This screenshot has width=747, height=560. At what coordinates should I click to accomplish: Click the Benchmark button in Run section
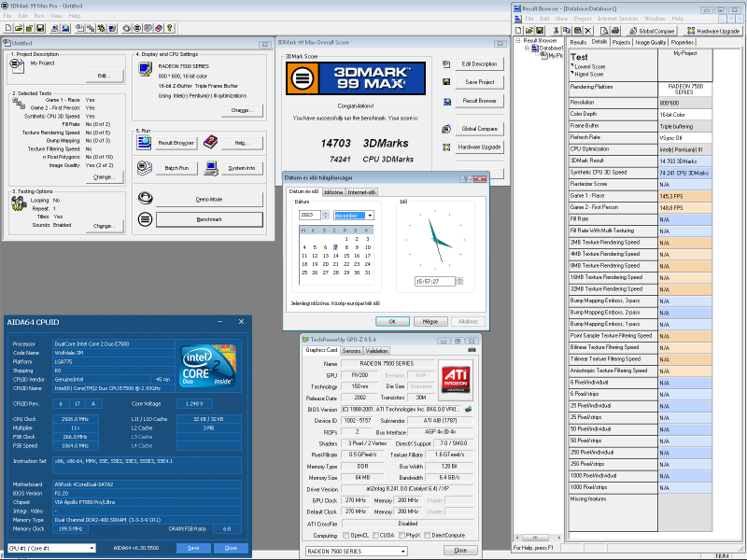209,219
